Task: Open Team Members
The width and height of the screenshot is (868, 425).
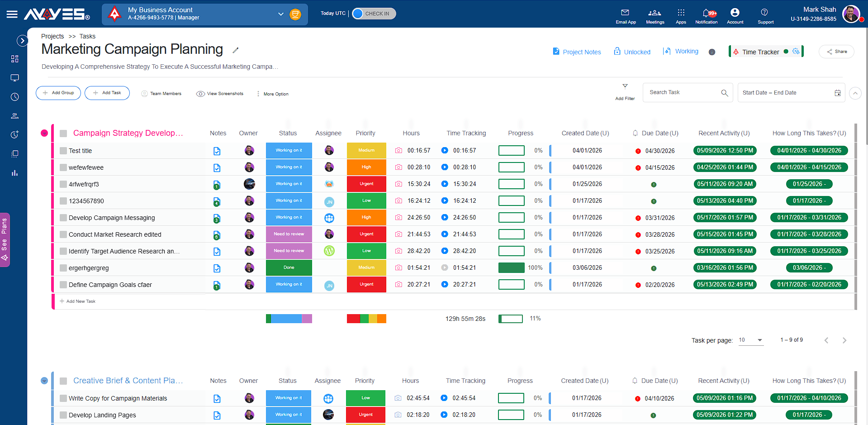Action: 161,94
